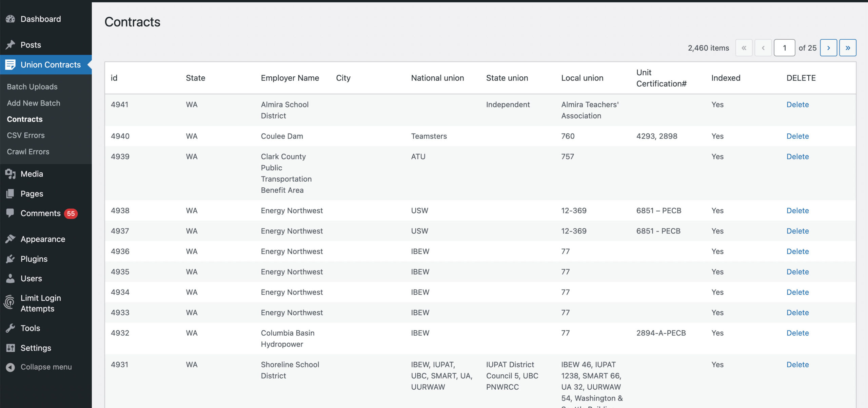
Task: Delete contract 4936 row
Action: click(797, 251)
